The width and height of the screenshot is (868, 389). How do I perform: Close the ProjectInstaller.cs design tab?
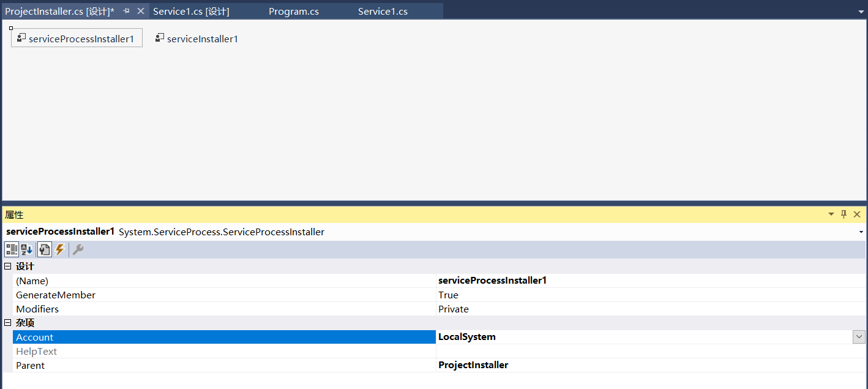click(140, 11)
